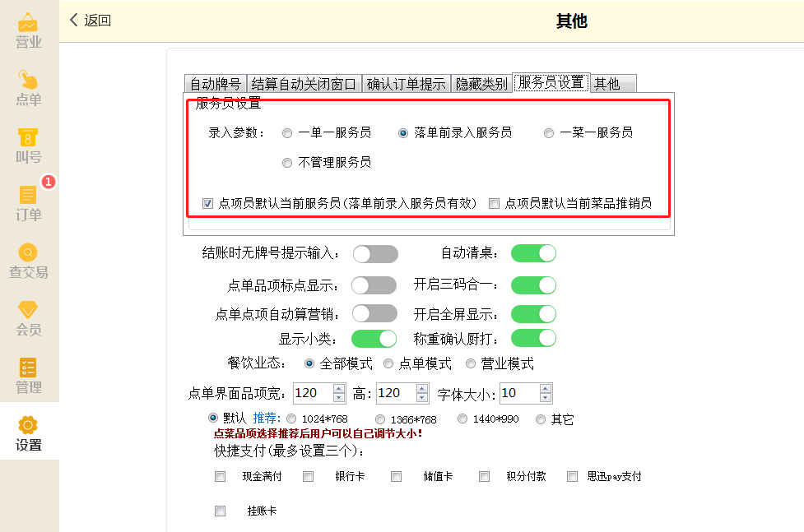Select the 一单一服务员 radio option
The image size is (804, 532).
point(287,132)
